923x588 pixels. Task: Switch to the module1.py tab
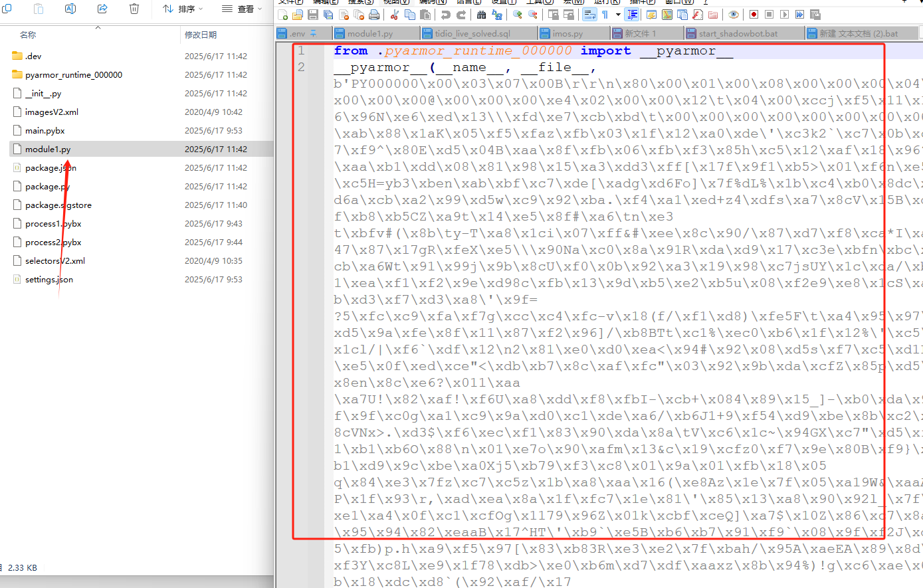pos(376,33)
